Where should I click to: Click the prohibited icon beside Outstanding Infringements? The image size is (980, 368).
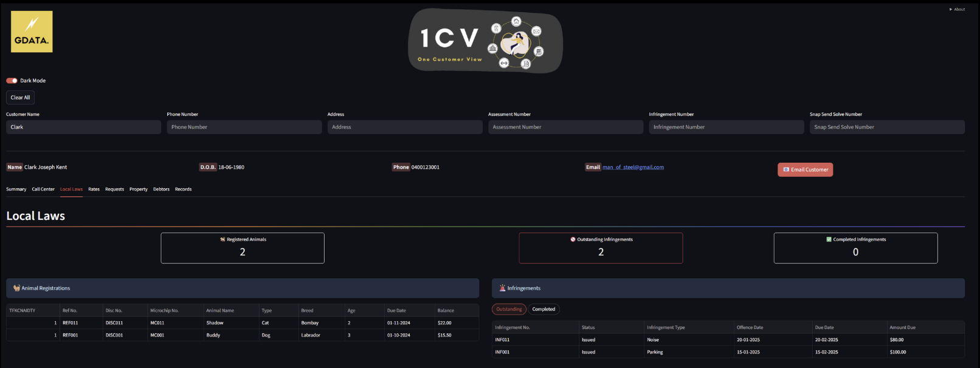pos(573,239)
